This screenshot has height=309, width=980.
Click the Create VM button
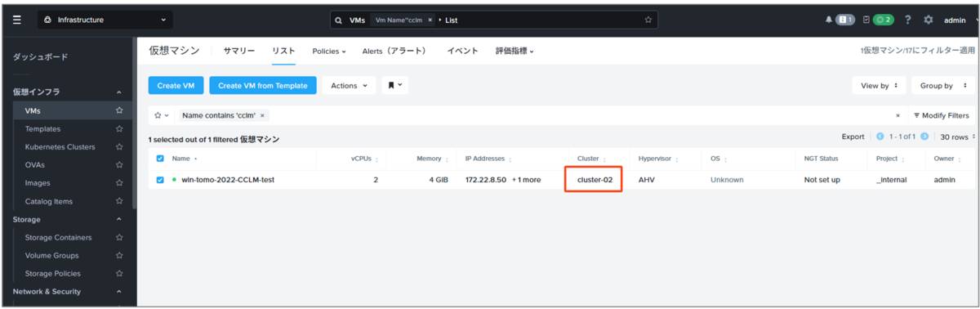(176, 85)
